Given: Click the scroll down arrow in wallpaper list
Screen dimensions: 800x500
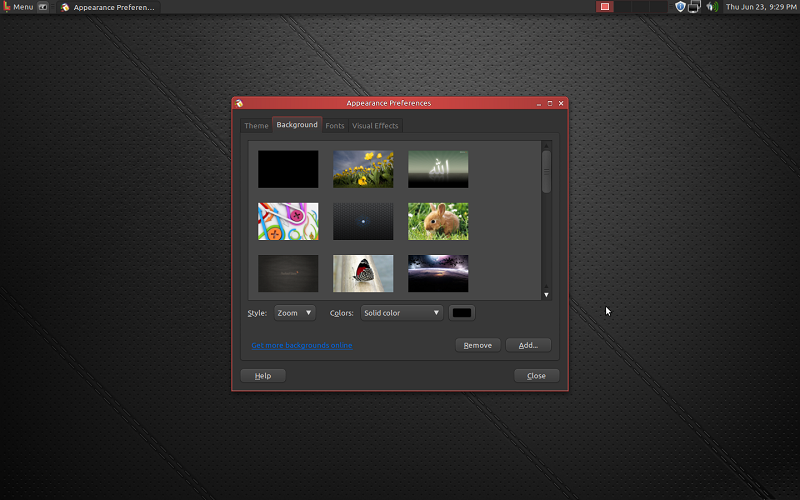Looking at the screenshot, I should point(546,295).
